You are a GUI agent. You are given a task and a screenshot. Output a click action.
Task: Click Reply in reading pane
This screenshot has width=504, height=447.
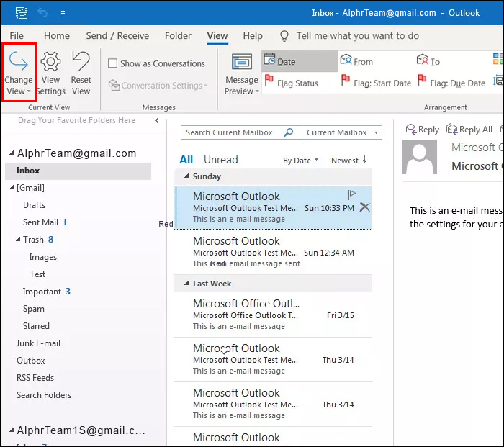pyautogui.click(x=422, y=129)
